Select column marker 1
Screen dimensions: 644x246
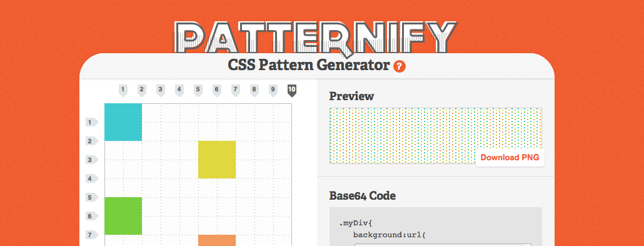tap(123, 91)
